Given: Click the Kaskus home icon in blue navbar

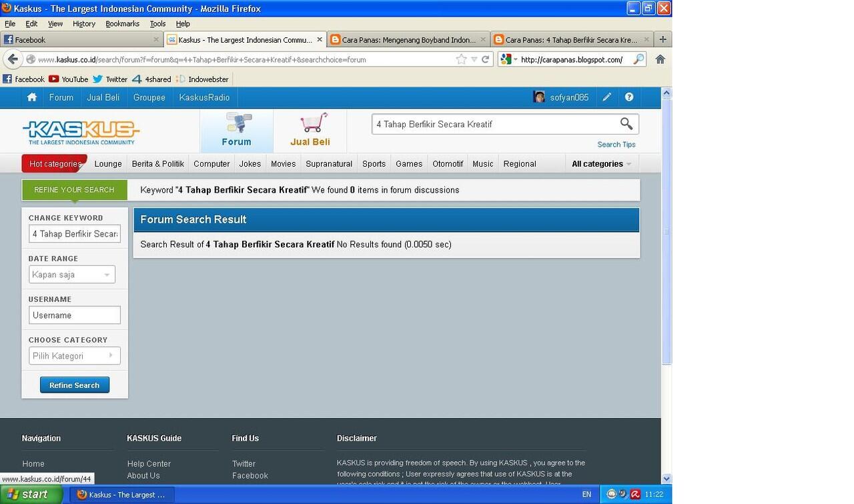Looking at the screenshot, I should [31, 97].
